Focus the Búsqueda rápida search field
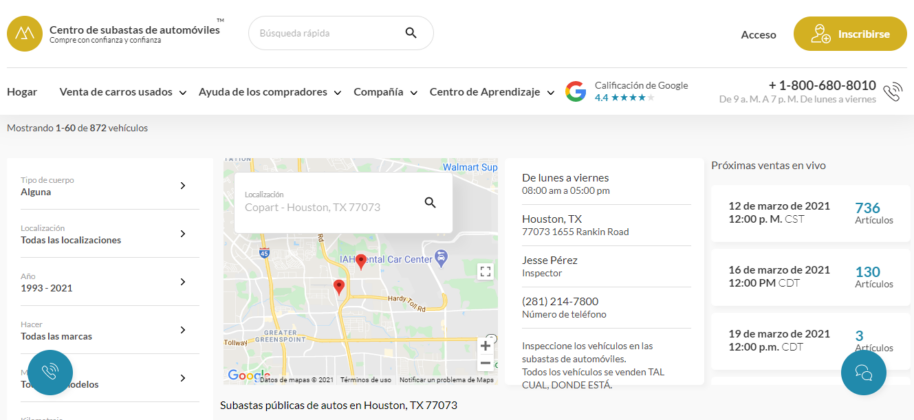The height and width of the screenshot is (420, 914). tap(326, 33)
